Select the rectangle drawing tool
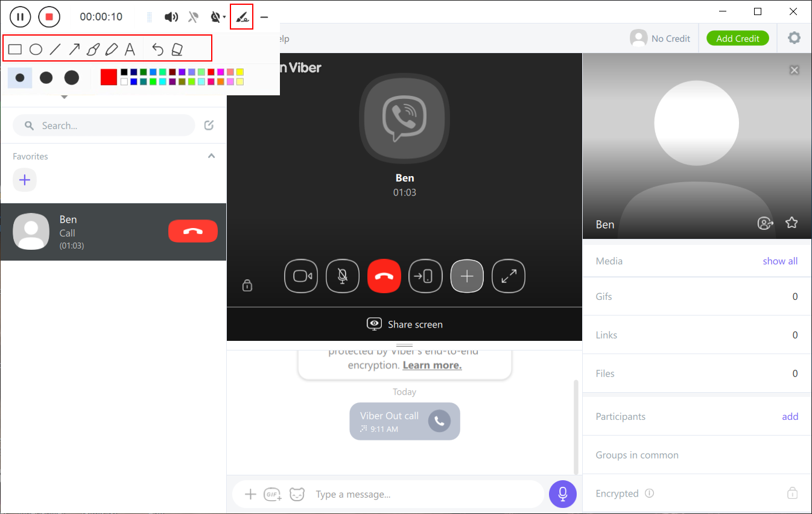This screenshot has height=514, width=812. pyautogui.click(x=15, y=49)
